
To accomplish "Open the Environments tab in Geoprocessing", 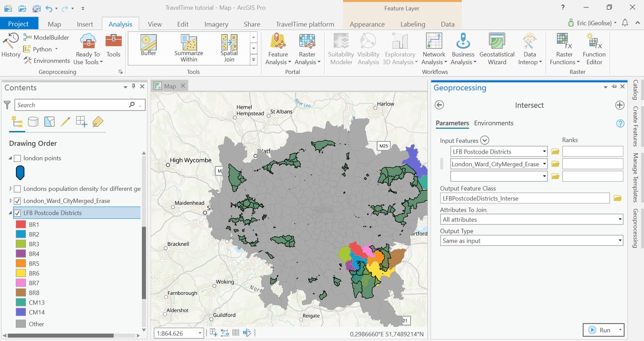I will coord(494,123).
